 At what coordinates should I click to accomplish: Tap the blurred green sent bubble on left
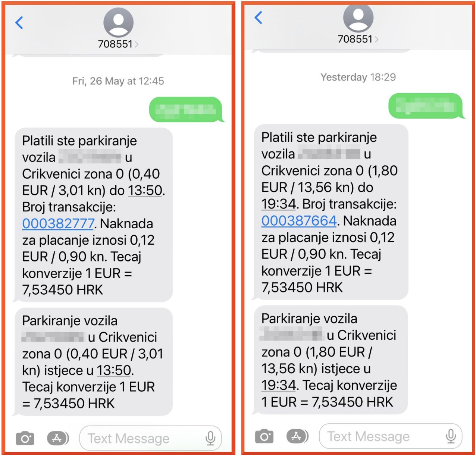(x=186, y=110)
